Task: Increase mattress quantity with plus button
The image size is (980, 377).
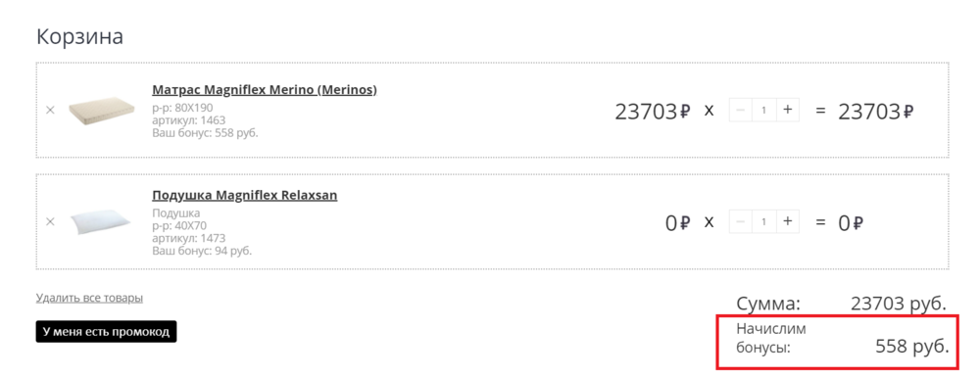Action: (x=788, y=110)
